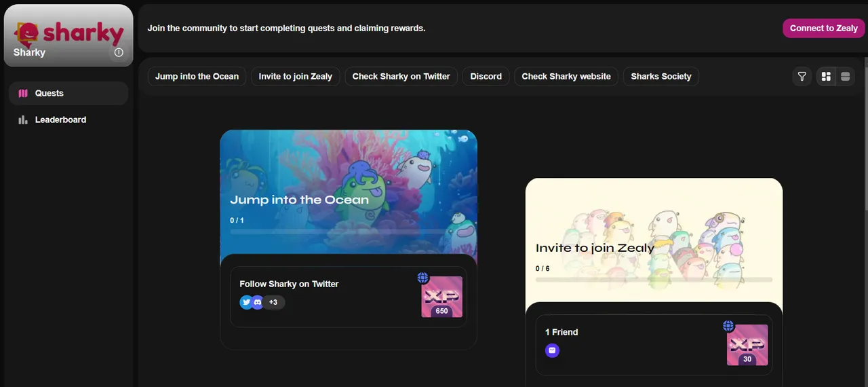
Task: Open the filter icon button
Action: tap(802, 77)
